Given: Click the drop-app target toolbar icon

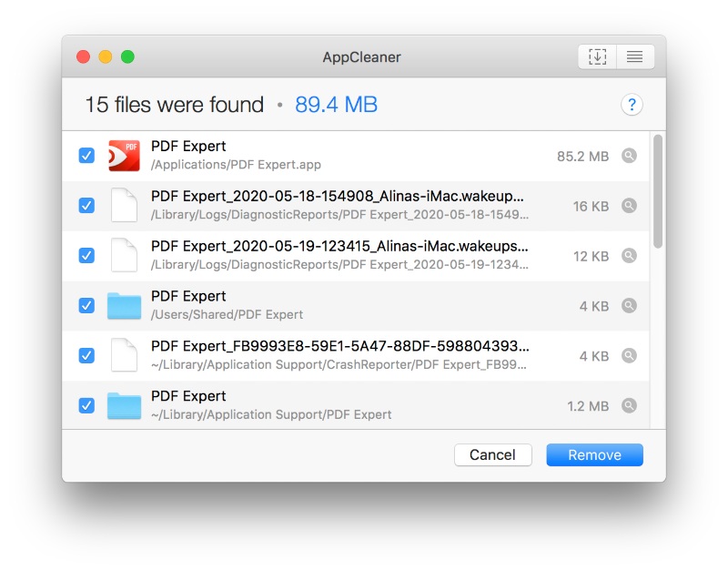Looking at the screenshot, I should coord(597,56).
